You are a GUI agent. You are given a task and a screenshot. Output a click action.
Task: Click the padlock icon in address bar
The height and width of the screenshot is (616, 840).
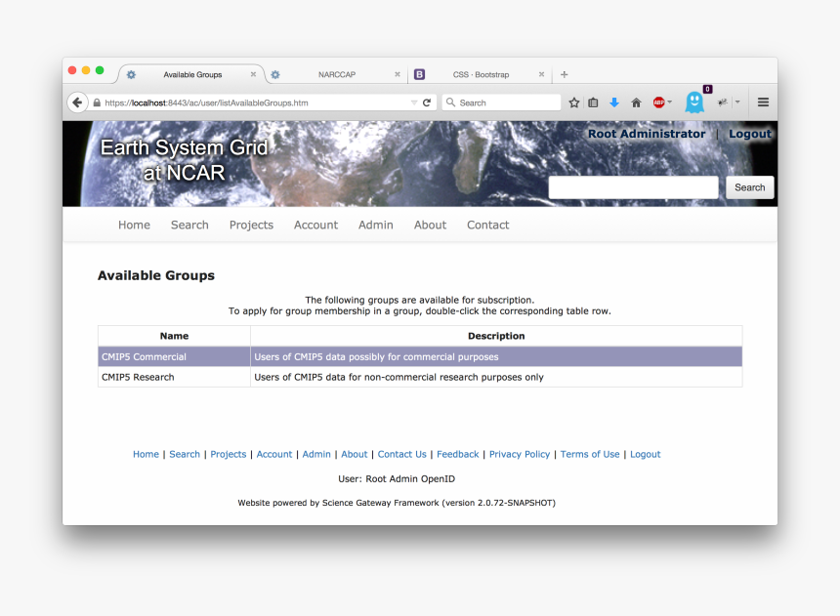pyautogui.click(x=97, y=103)
